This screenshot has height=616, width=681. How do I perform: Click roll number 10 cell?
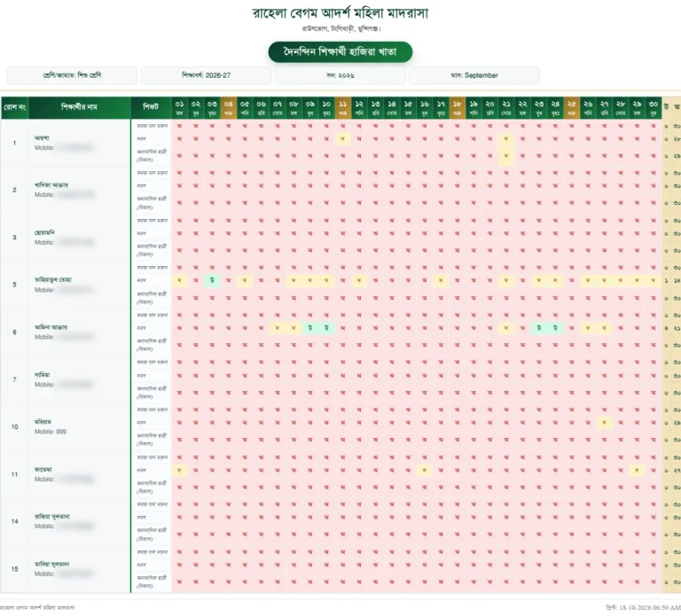pos(15,426)
